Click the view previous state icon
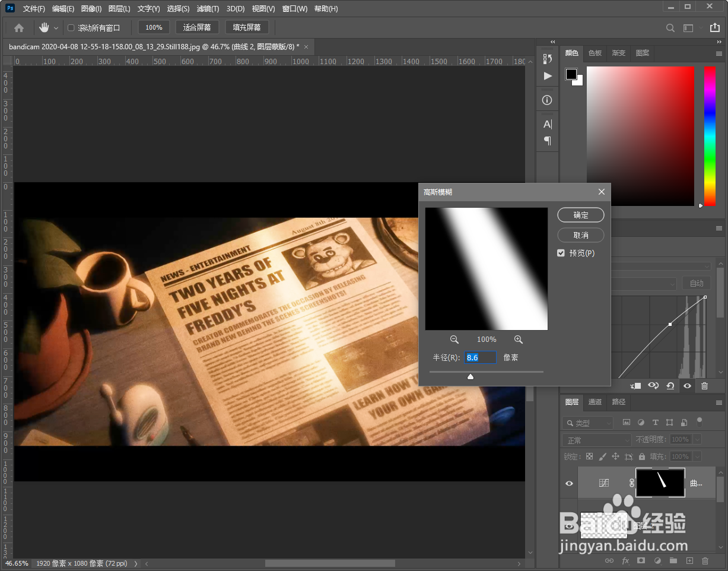The image size is (728, 571). (653, 386)
